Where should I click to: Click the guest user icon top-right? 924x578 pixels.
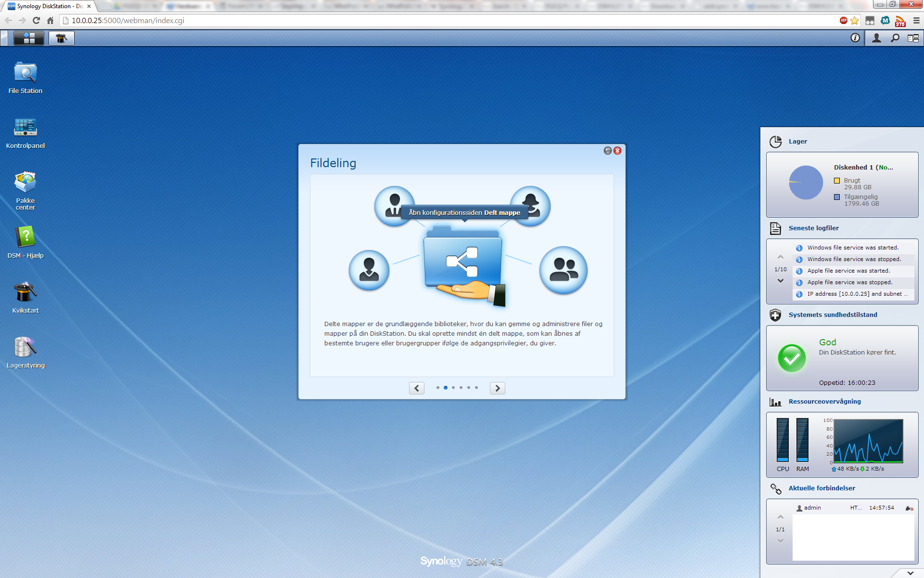530,206
